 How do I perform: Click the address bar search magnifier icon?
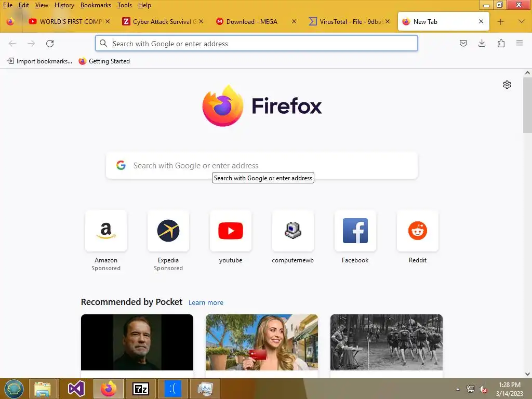[x=103, y=43]
